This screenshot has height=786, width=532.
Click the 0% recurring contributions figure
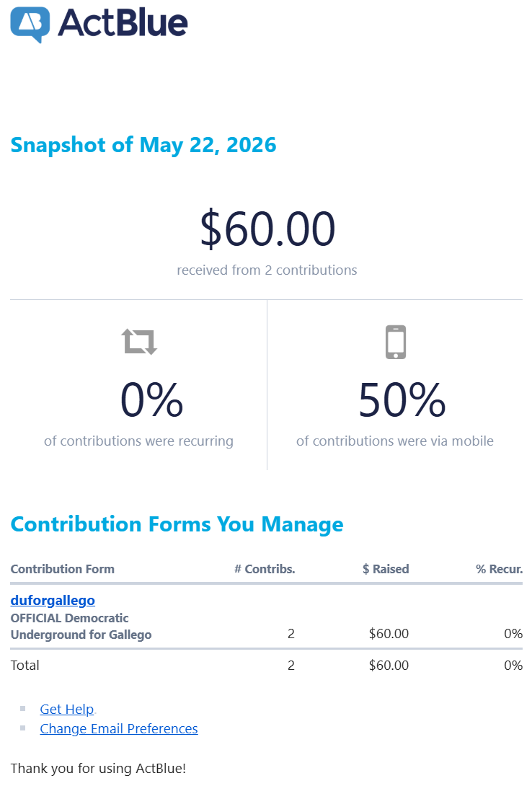point(152,399)
